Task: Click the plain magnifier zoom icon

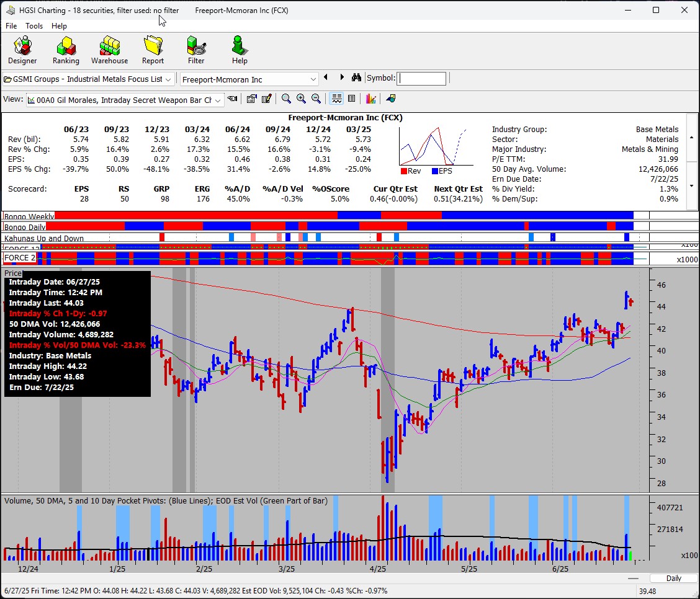Action: [286, 99]
